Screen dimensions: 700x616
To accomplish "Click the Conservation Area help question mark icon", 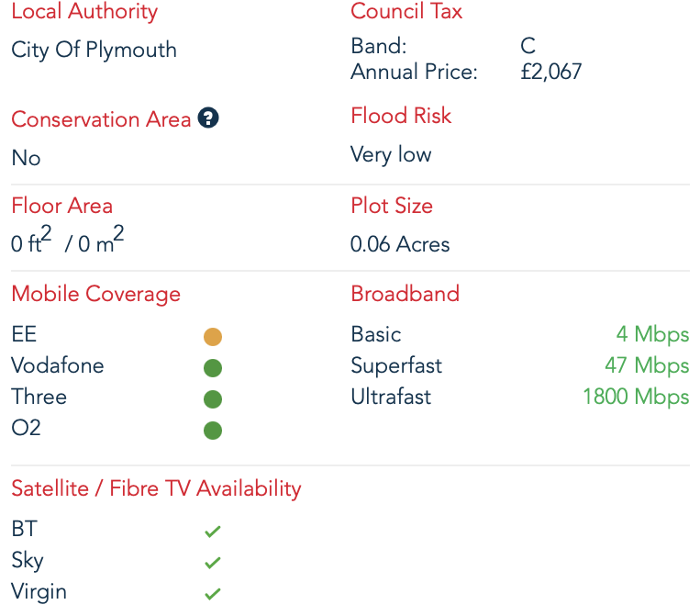I will (208, 118).
